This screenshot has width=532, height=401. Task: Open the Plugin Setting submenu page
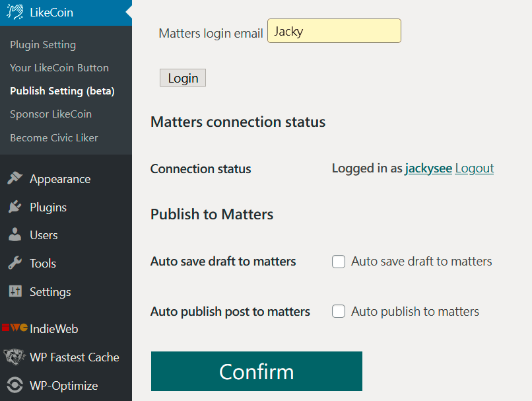point(43,45)
